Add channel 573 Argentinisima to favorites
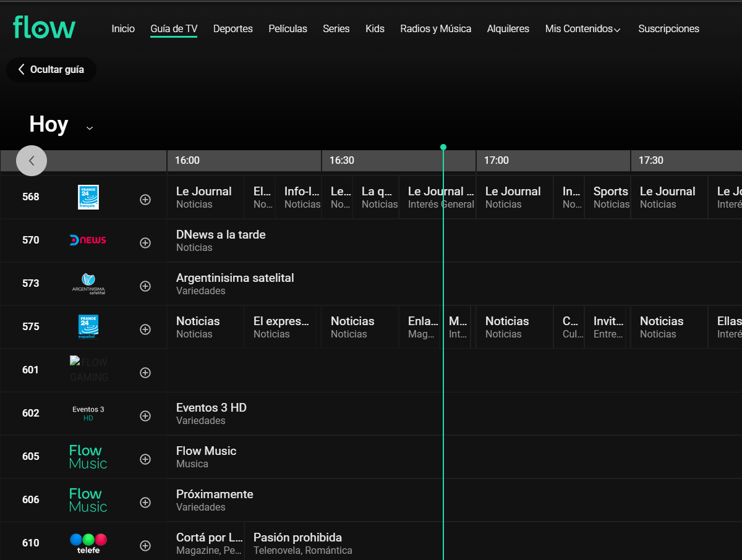 145,286
